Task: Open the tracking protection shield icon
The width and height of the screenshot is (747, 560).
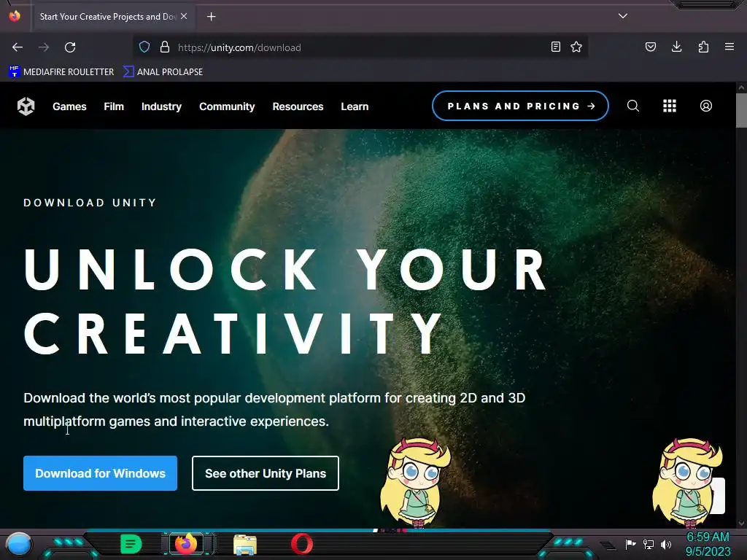Action: [144, 47]
